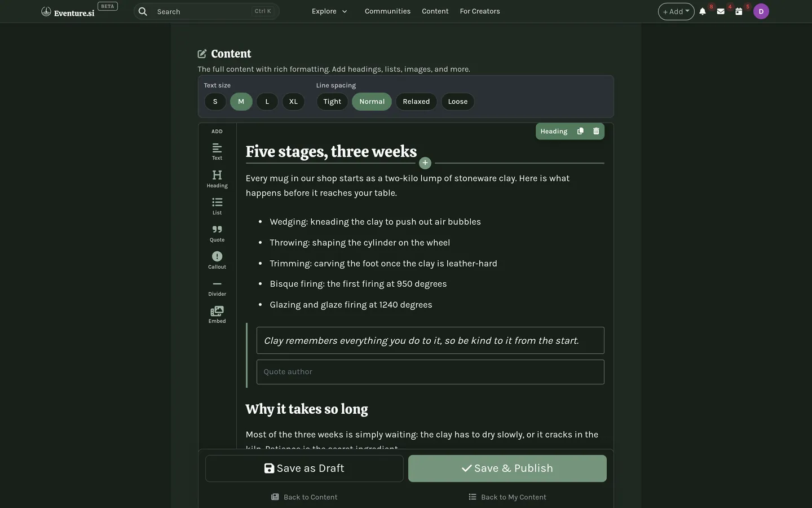The width and height of the screenshot is (812, 508).
Task: Add a Text block from sidebar
Action: click(x=217, y=151)
